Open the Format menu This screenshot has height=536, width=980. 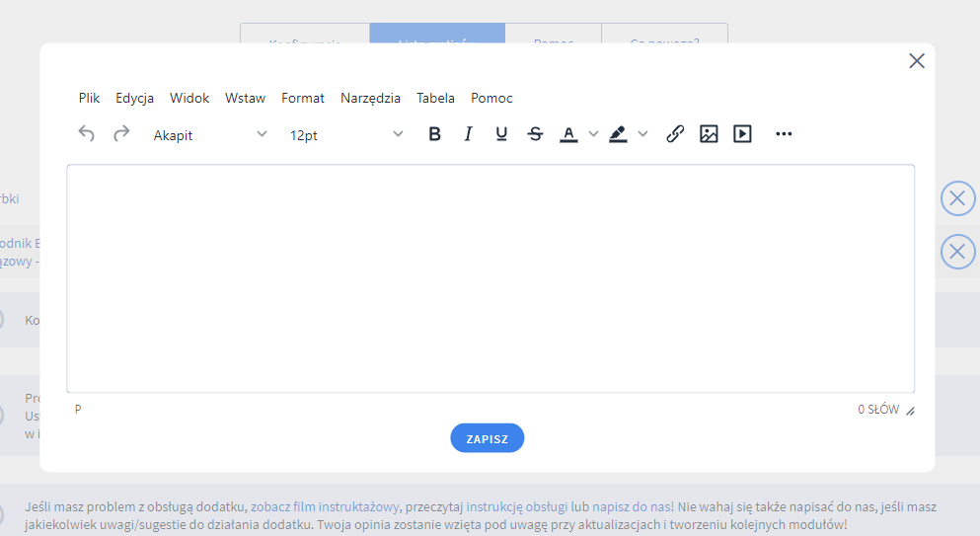[x=303, y=98]
